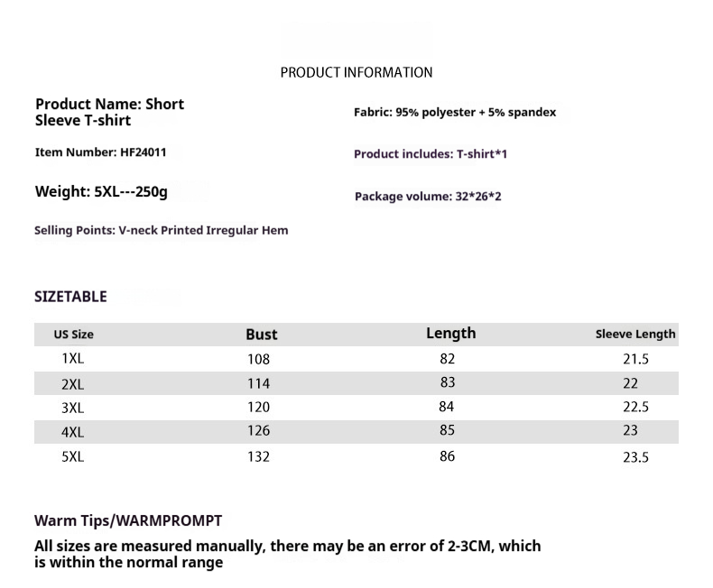713x588 pixels.
Task: Click the manual measurement error note
Action: pyautogui.click(x=287, y=554)
